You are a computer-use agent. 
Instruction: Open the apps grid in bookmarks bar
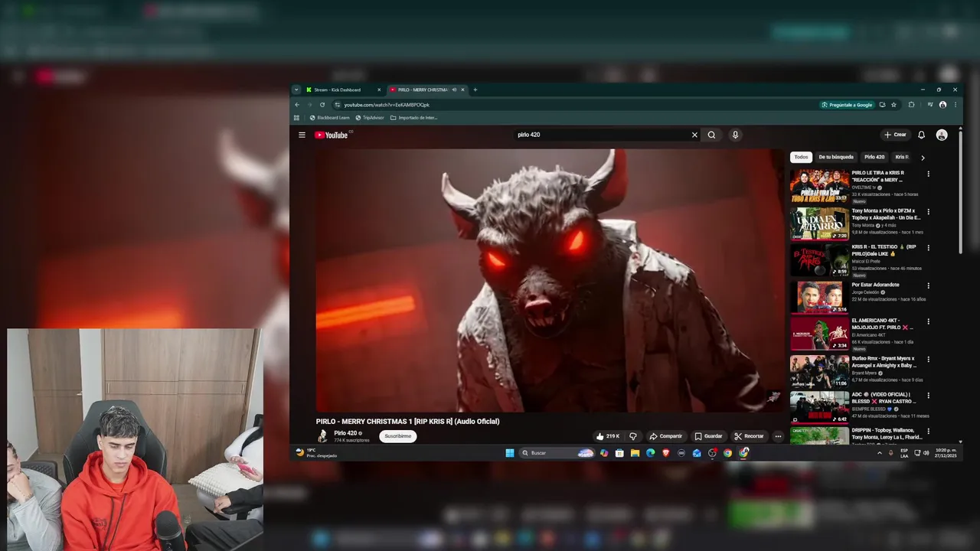point(296,118)
